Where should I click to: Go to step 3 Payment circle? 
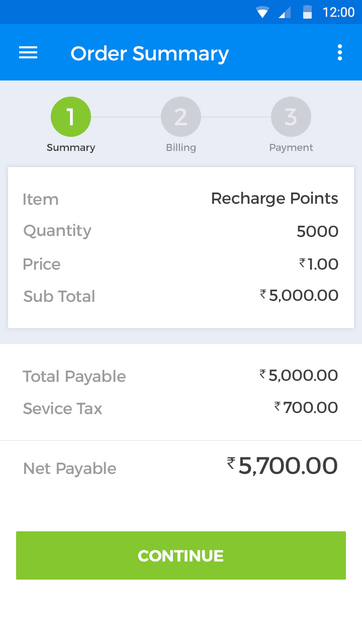(x=291, y=117)
